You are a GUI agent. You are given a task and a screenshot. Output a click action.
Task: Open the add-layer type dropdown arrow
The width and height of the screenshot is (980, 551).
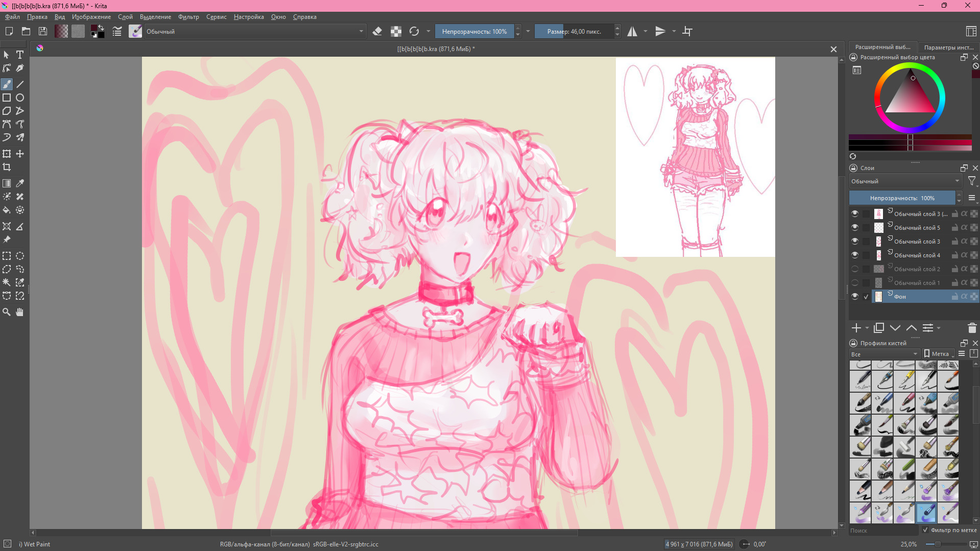click(x=867, y=328)
